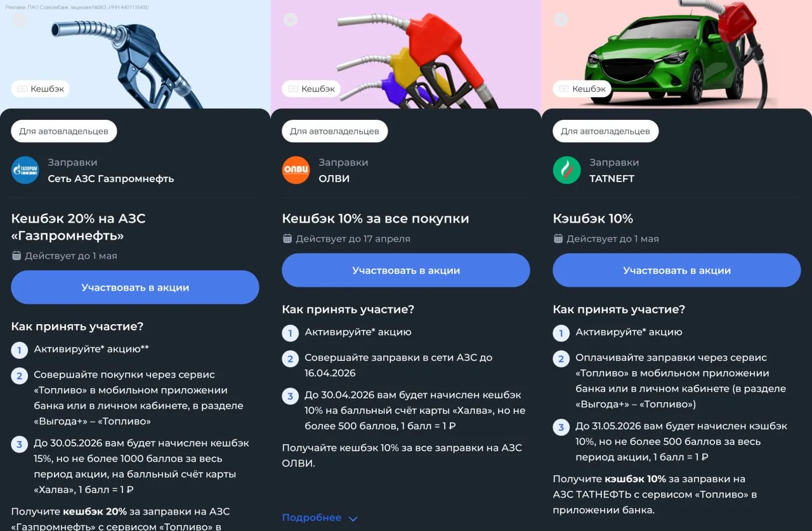Image resolution: width=812 pixels, height=531 pixels.
Task: Click 'Участвовать в акции' for TATNEFT
Action: pyautogui.click(x=677, y=270)
